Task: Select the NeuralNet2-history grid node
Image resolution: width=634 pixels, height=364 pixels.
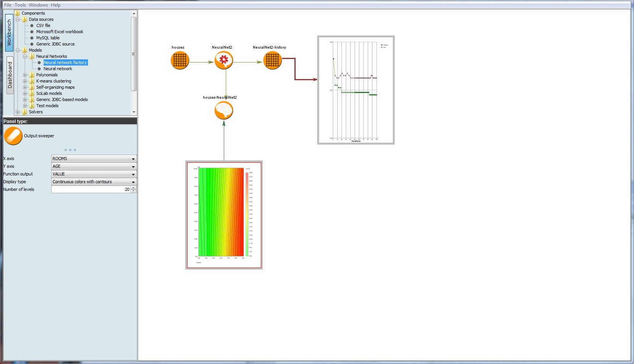Action: pyautogui.click(x=272, y=60)
